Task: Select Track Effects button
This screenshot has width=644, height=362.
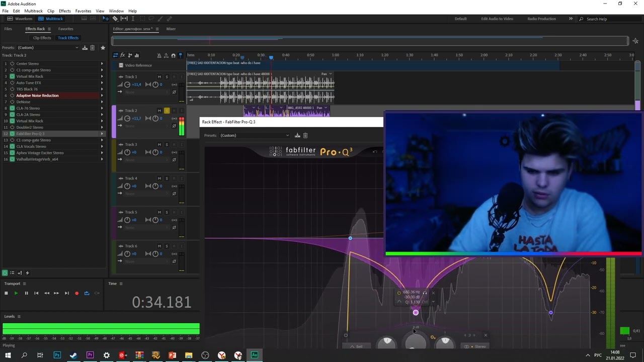Action: pyautogui.click(x=68, y=38)
